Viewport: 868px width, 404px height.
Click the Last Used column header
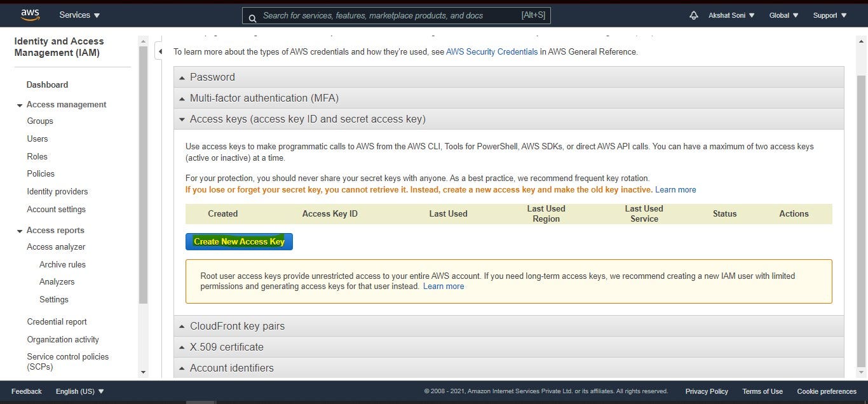(x=448, y=213)
